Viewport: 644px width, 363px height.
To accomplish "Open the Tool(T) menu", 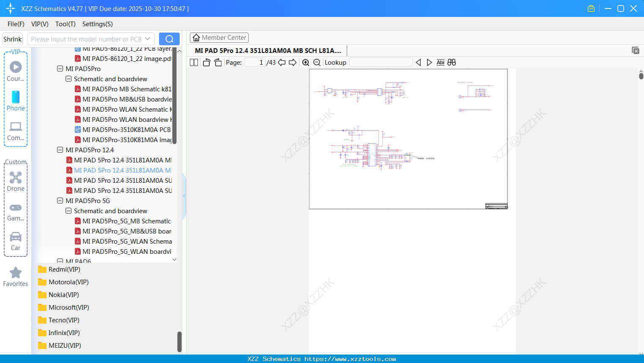I will pyautogui.click(x=66, y=24).
